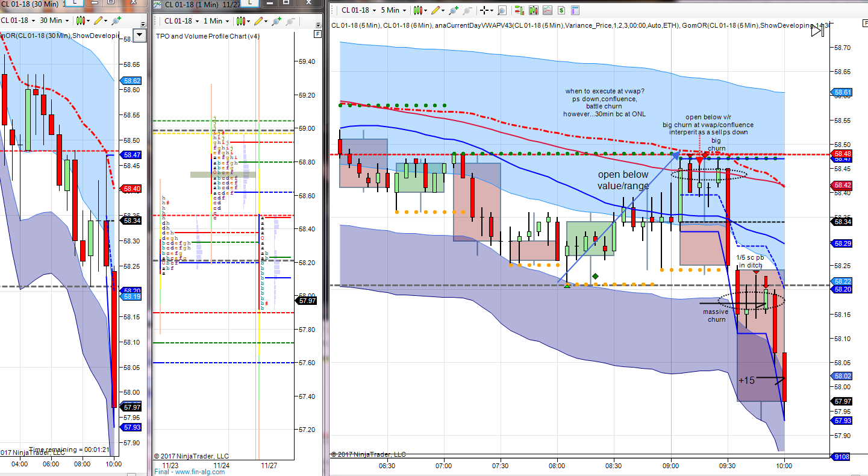Viewport: 868px width, 476px height.
Task: Zoom in on the 1 Min chart
Action: pos(277,21)
